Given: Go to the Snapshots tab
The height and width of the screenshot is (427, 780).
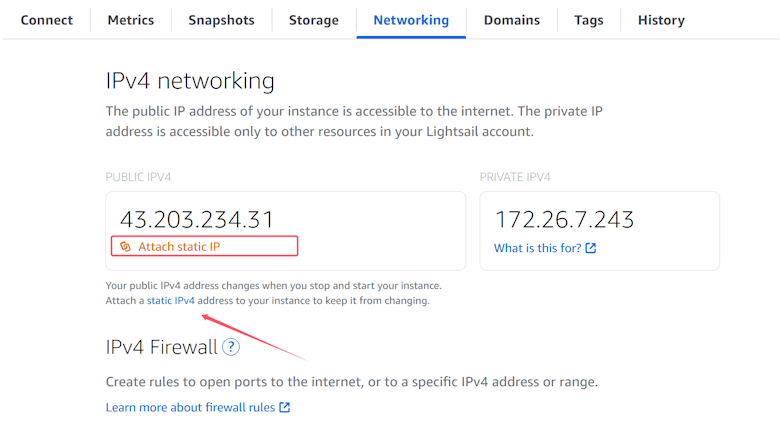Looking at the screenshot, I should (x=221, y=20).
